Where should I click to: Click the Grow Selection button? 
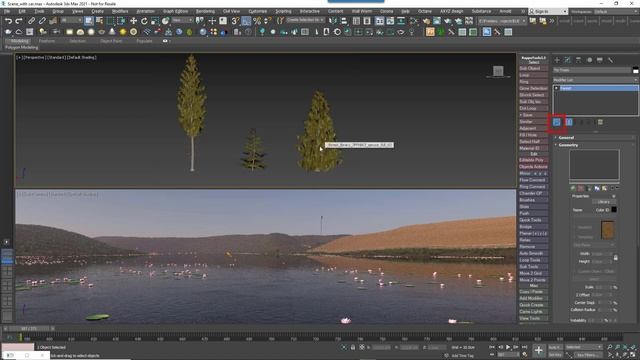click(533, 88)
